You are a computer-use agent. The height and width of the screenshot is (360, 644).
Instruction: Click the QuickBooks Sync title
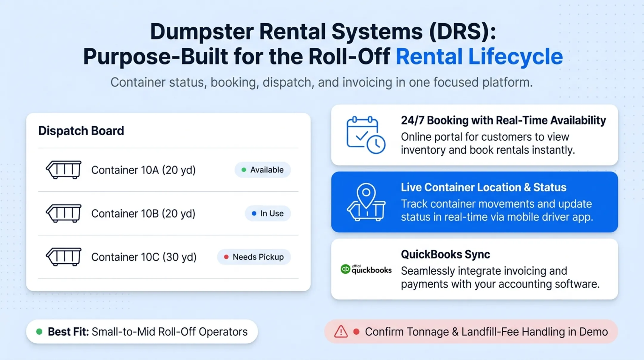445,254
